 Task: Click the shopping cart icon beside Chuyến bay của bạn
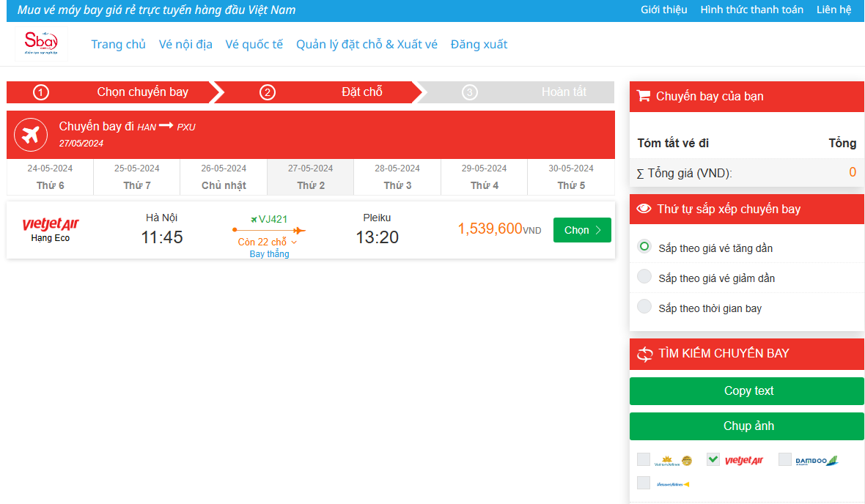(x=644, y=96)
